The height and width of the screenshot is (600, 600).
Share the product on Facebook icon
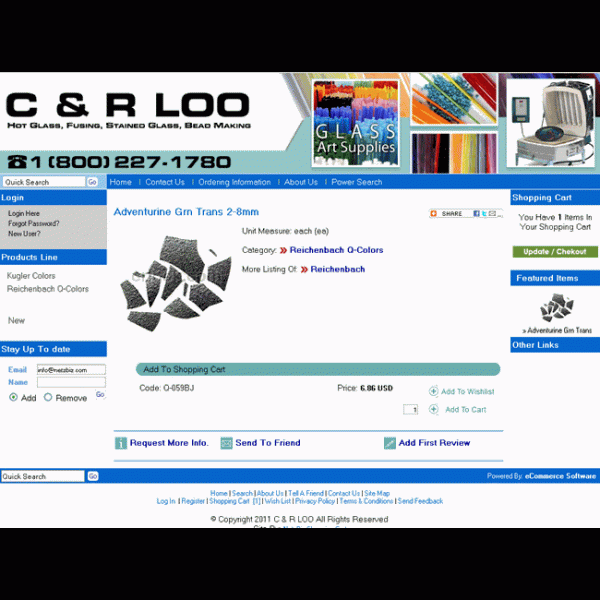tap(476, 213)
